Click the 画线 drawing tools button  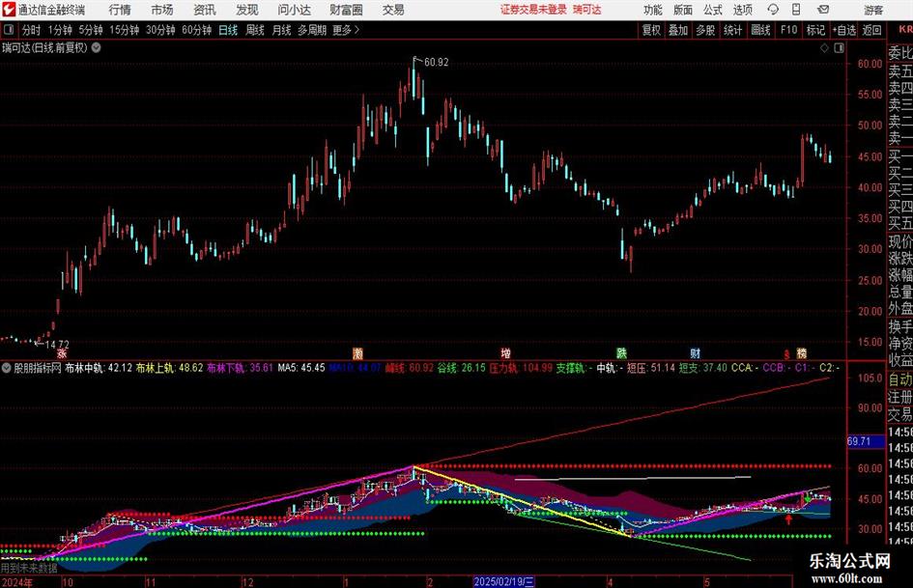click(760, 30)
